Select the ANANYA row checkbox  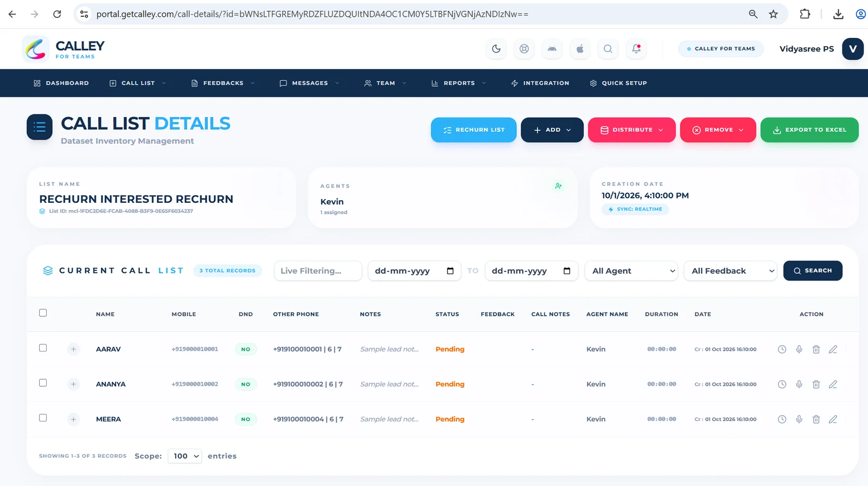pos(43,383)
